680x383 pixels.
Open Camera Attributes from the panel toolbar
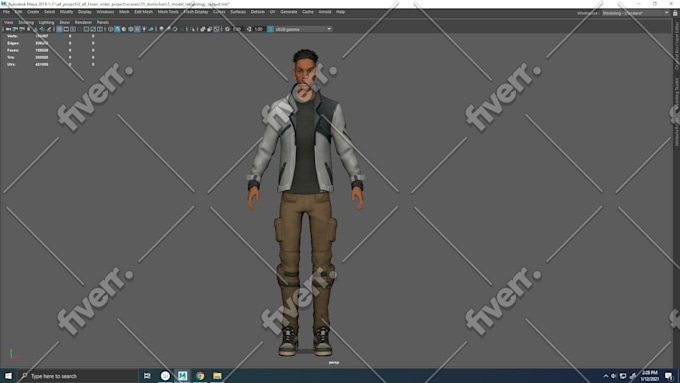click(22, 29)
